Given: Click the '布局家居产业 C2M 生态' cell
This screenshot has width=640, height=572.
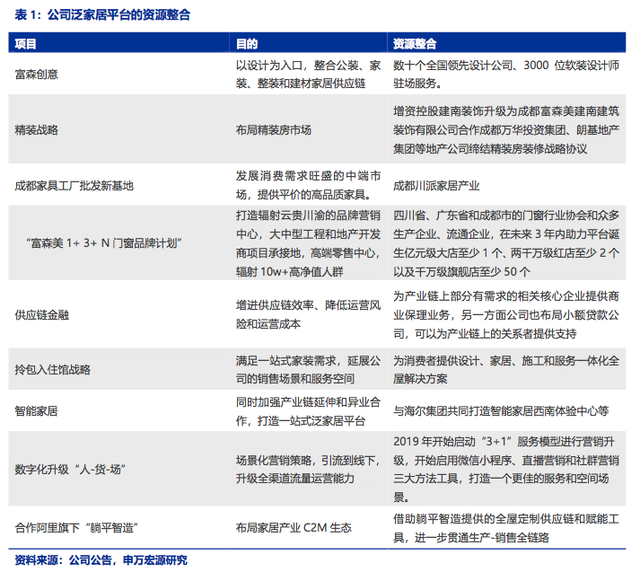Looking at the screenshot, I should pyautogui.click(x=293, y=528).
